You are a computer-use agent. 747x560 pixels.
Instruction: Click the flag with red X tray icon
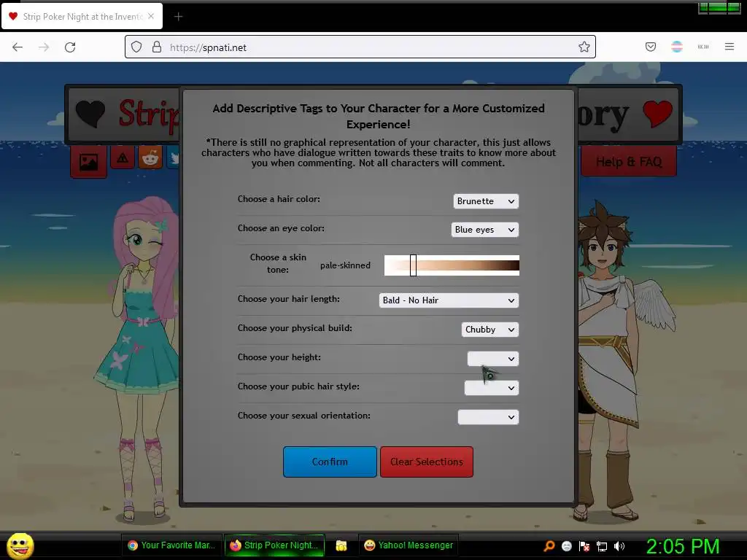pyautogui.click(x=584, y=546)
